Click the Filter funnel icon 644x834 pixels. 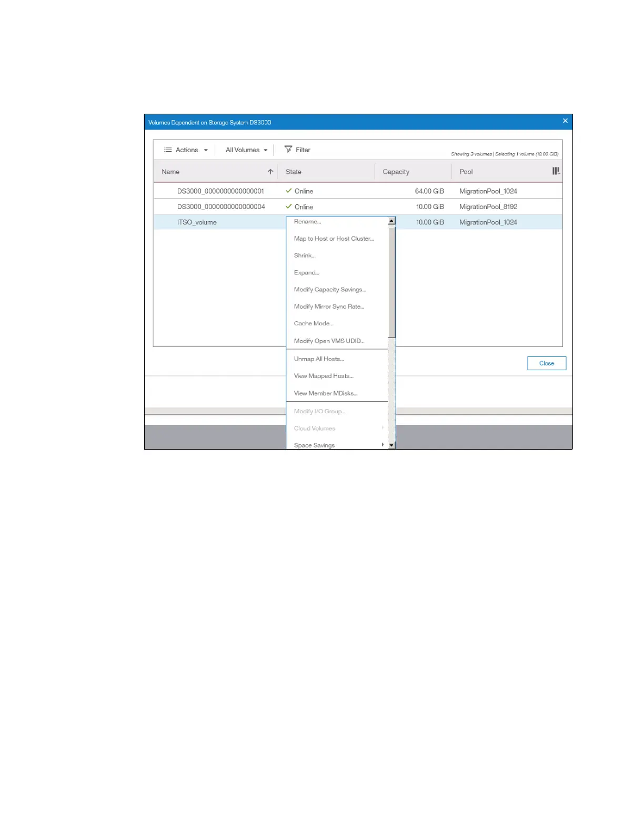tap(288, 150)
